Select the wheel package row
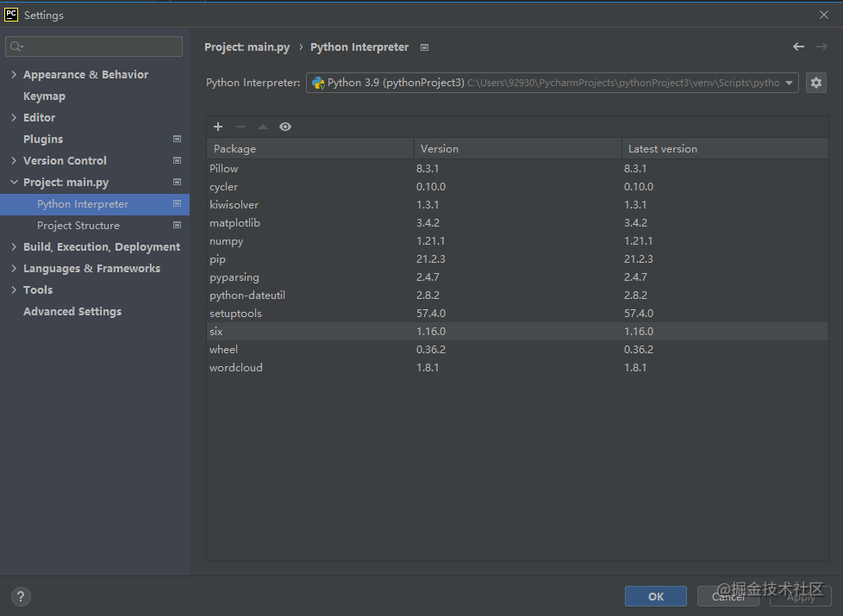This screenshot has height=616, width=843. coord(517,350)
